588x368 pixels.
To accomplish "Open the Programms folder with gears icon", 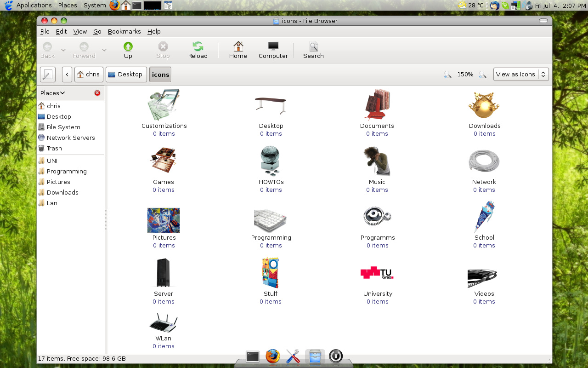I will (377, 216).
